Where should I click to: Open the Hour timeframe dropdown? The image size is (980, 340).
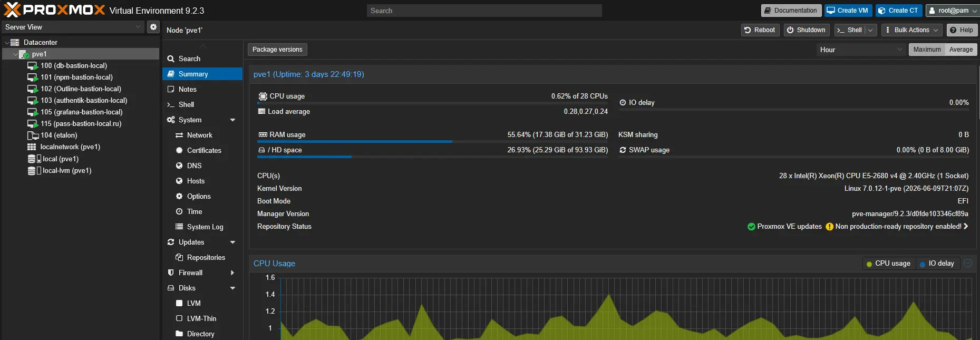coord(860,50)
